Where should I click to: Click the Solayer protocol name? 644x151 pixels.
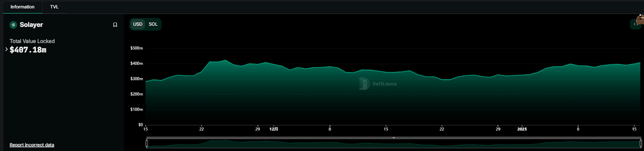(31, 25)
